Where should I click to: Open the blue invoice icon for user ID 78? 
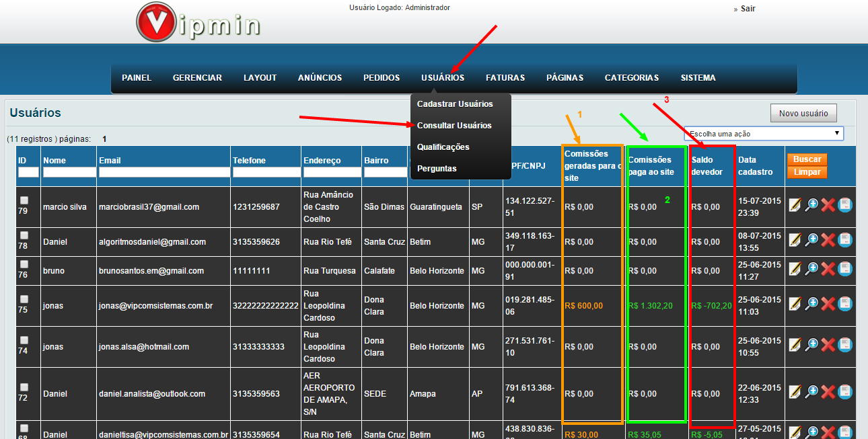[845, 240]
